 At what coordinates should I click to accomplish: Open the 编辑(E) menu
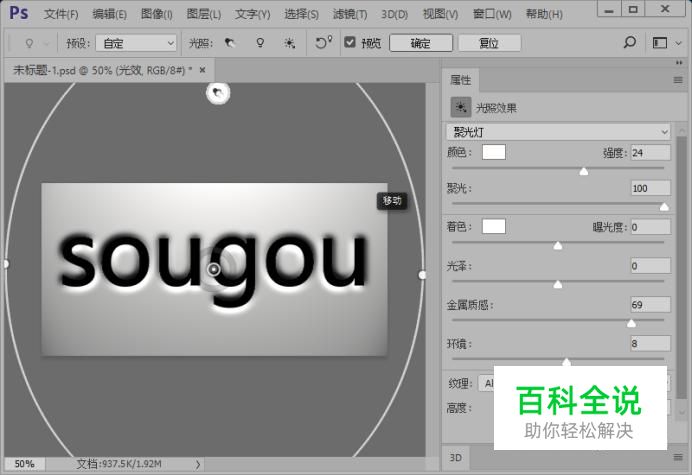(x=109, y=14)
